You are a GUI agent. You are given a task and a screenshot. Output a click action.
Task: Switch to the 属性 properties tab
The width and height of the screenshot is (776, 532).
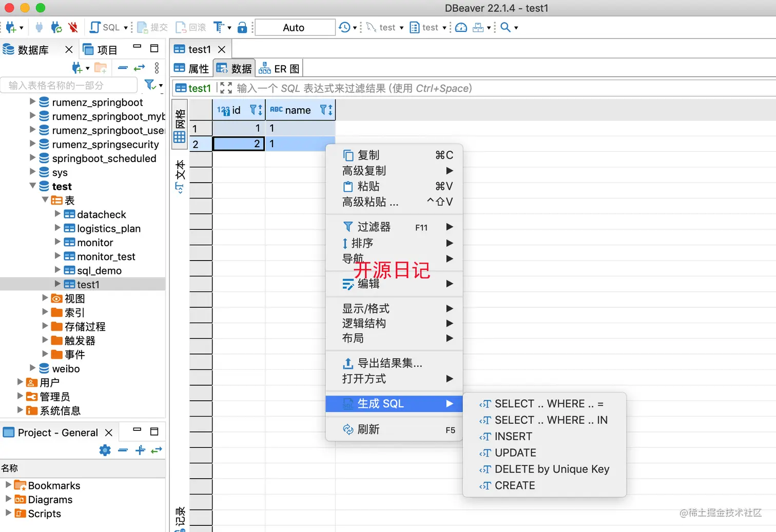tap(191, 68)
